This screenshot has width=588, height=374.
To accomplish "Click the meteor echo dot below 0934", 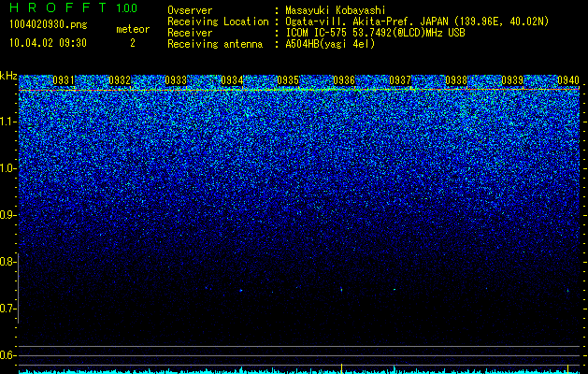I will (x=241, y=290).
